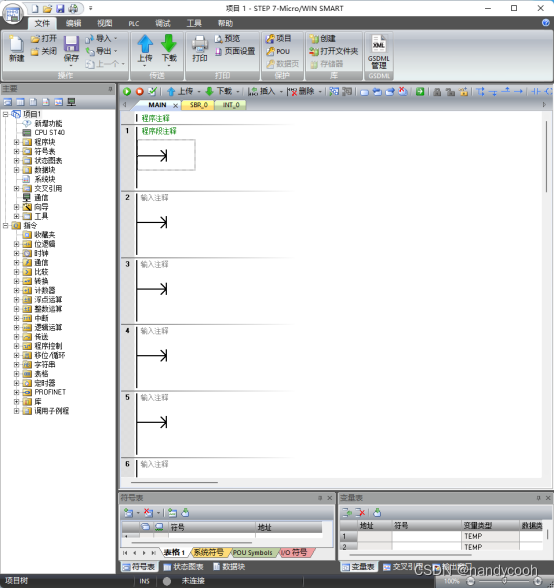Collapse the 指令 tree root
This screenshot has height=588, width=554.
tap(5, 225)
